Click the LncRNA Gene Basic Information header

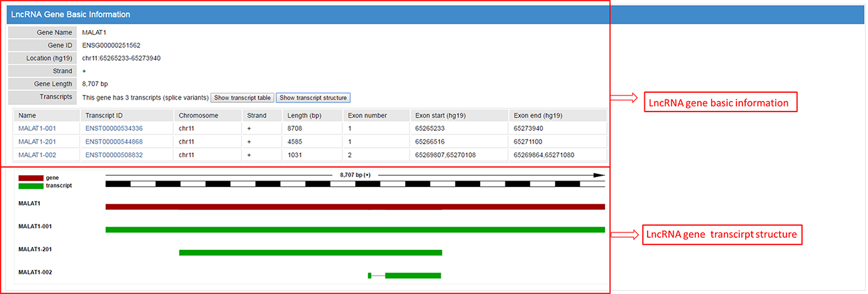[71, 14]
